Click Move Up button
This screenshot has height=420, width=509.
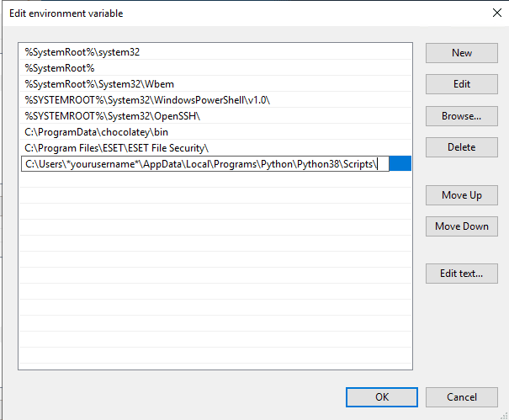click(461, 195)
